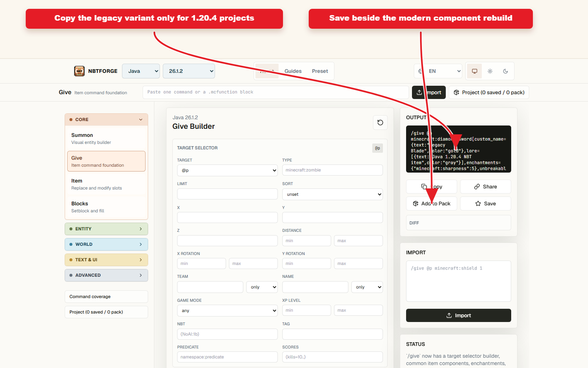Open sidebar Project (0 saved / 0 pack)
588x368 pixels.
tap(106, 312)
